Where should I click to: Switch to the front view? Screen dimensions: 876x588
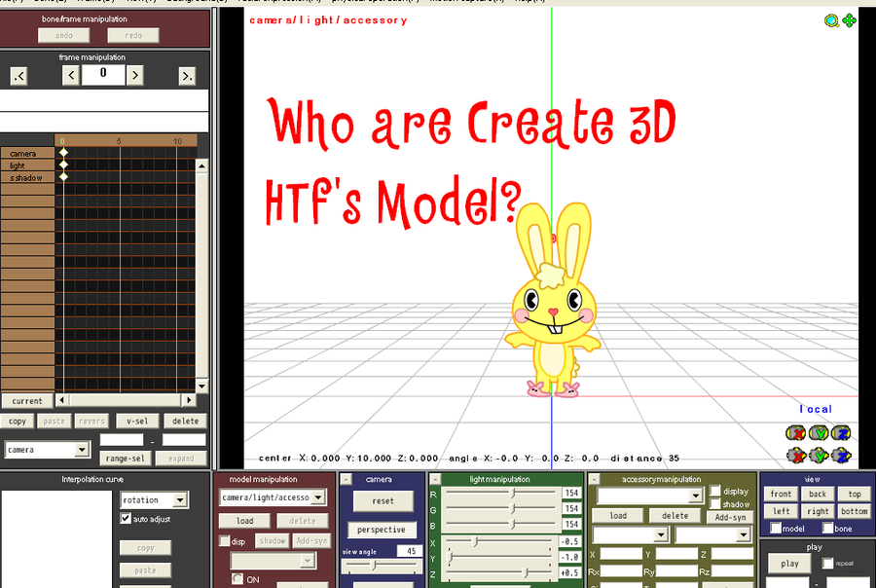[781, 494]
